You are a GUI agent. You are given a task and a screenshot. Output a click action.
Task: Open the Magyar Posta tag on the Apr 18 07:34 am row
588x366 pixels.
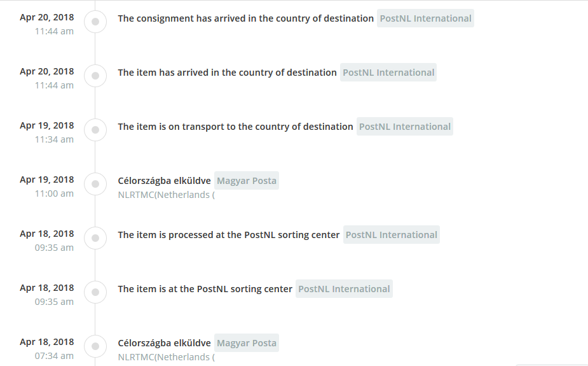click(x=247, y=343)
